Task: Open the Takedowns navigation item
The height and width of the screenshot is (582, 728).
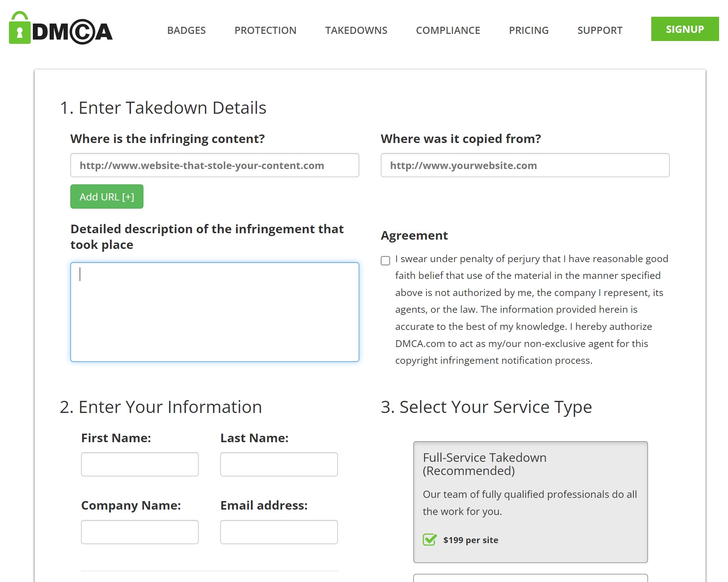Action: click(356, 30)
